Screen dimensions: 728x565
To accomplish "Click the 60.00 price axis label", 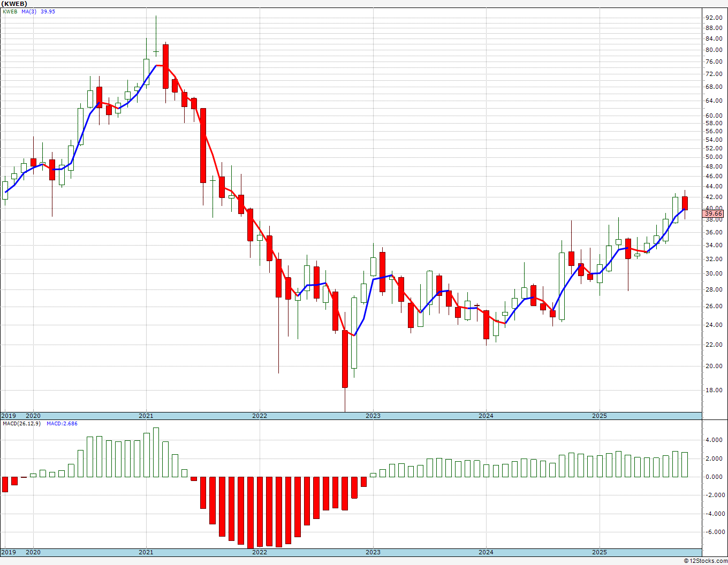I will tap(714, 116).
